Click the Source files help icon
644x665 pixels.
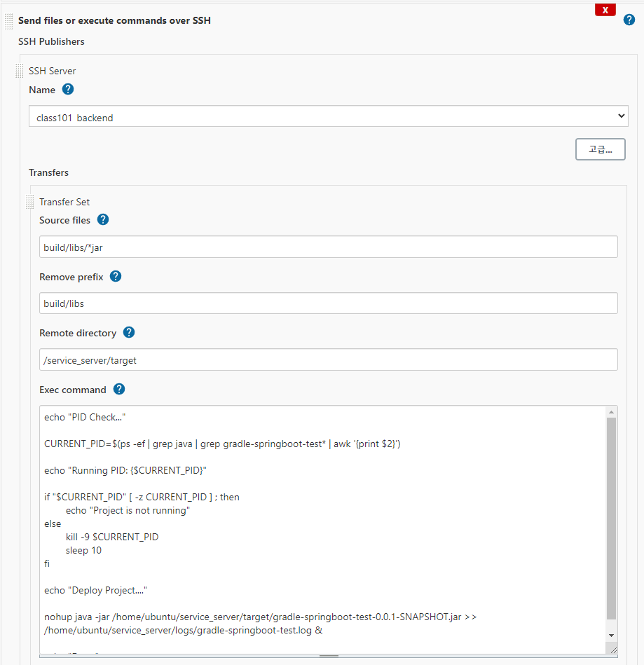coord(102,219)
